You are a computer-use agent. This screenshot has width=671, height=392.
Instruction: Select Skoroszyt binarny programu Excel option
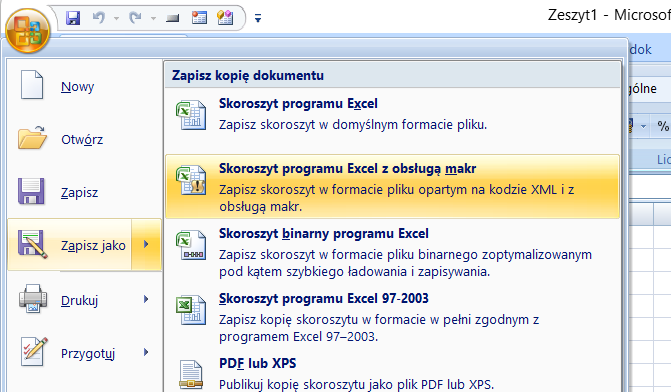(392, 252)
